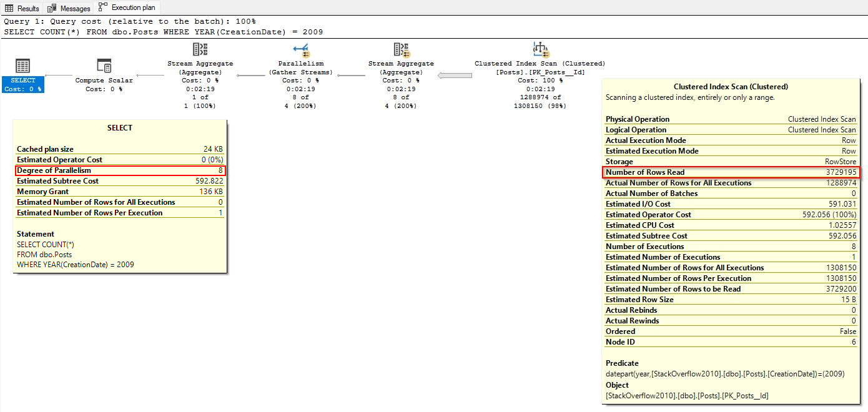The image size is (868, 412).
Task: Select the Stream Aggregate icon next to Clustered Index Scan
Action: pyautogui.click(x=401, y=50)
